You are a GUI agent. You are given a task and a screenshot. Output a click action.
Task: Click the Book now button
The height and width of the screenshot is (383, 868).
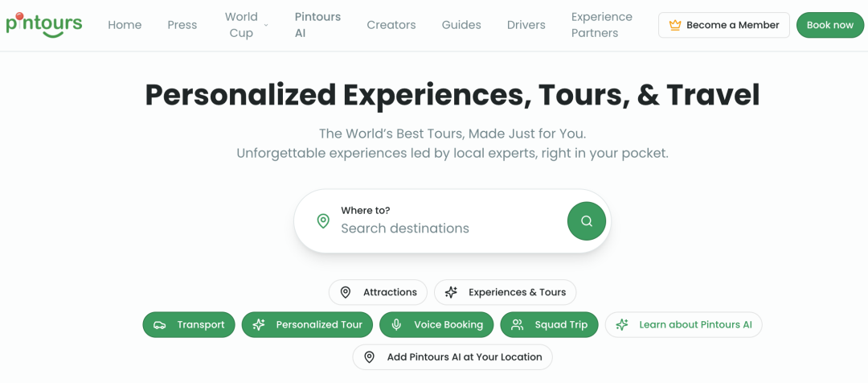pos(829,25)
